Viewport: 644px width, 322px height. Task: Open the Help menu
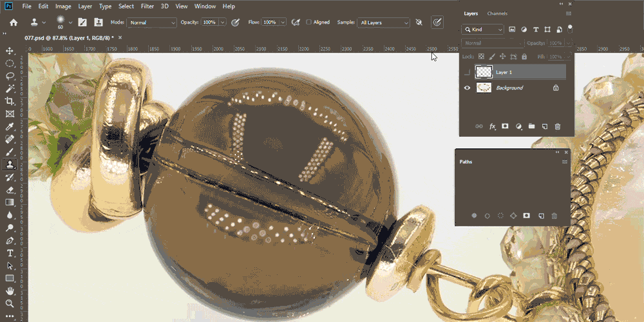(229, 6)
